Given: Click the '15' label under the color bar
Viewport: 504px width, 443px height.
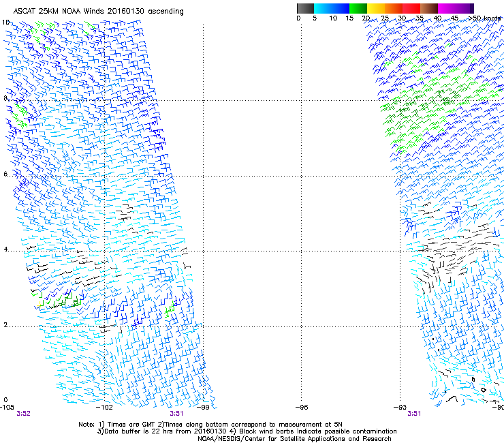Looking at the screenshot, I should 349,18.
